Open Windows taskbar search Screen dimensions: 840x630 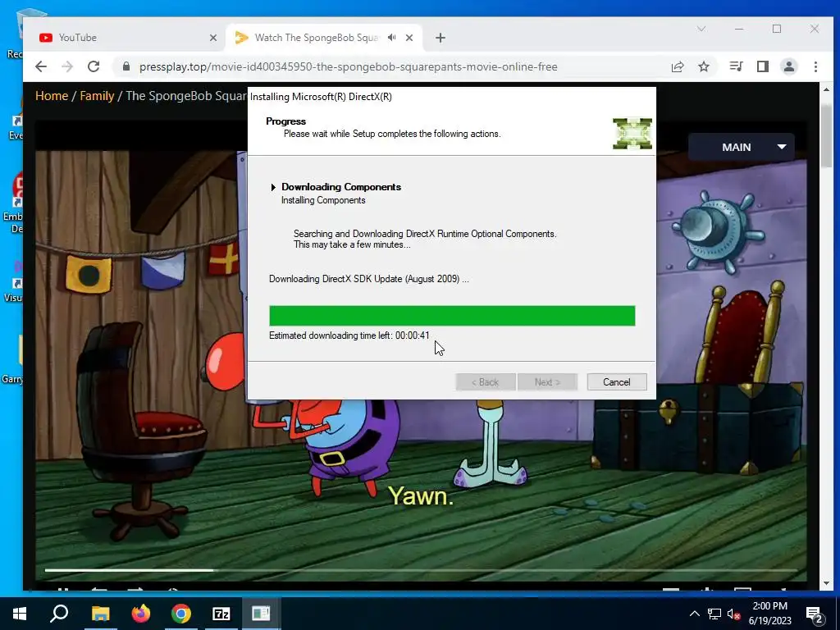[x=59, y=614]
